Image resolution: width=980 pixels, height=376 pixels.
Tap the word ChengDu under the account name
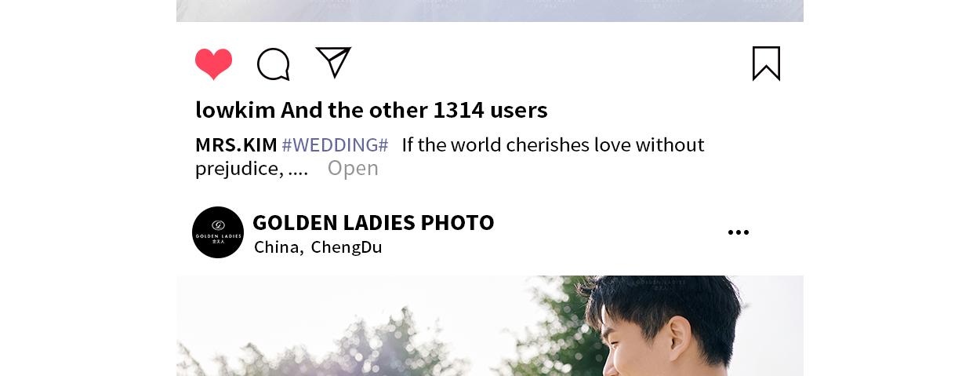(347, 247)
